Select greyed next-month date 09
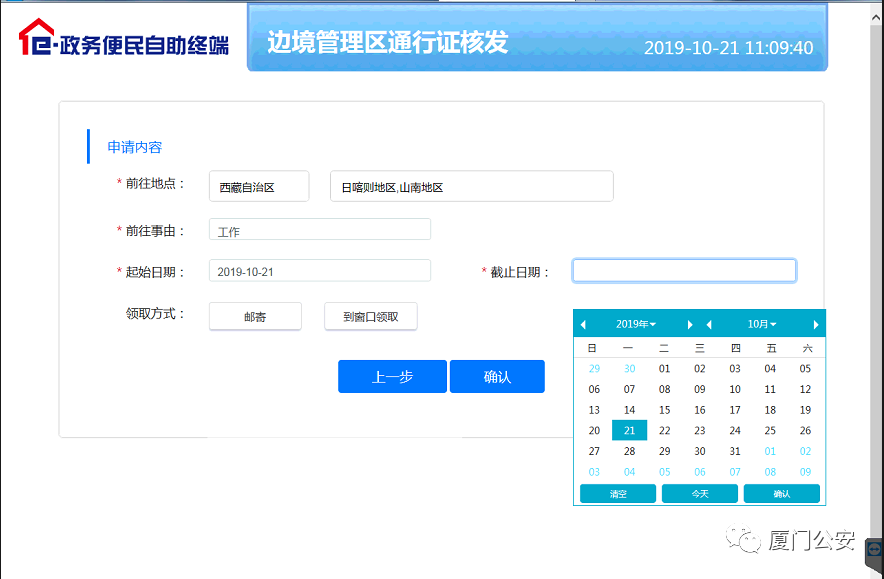The height and width of the screenshot is (579, 884). point(806,472)
